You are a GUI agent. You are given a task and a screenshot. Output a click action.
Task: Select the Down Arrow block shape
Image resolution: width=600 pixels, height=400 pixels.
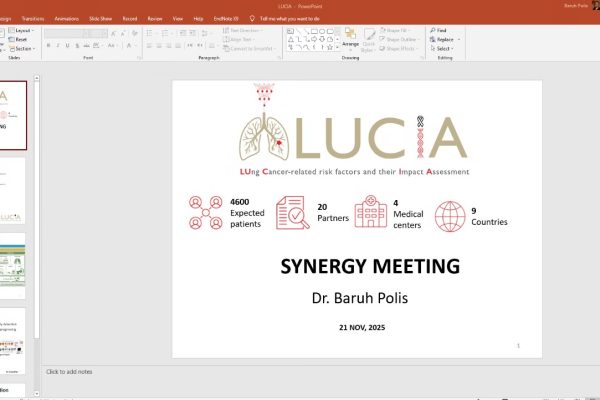[x=322, y=39]
